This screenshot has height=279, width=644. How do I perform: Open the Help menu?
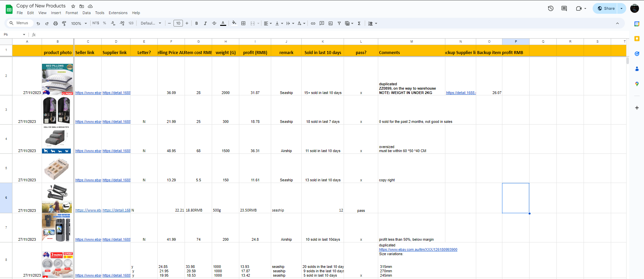pyautogui.click(x=136, y=13)
